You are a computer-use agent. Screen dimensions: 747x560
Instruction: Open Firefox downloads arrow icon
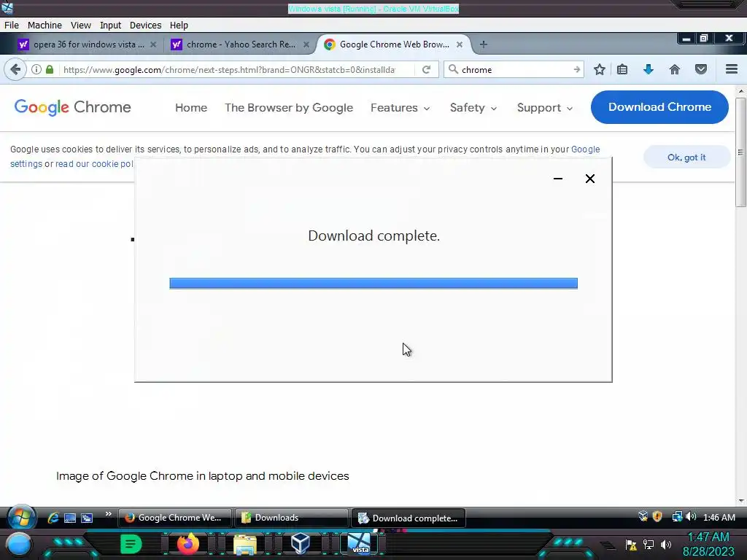(648, 69)
